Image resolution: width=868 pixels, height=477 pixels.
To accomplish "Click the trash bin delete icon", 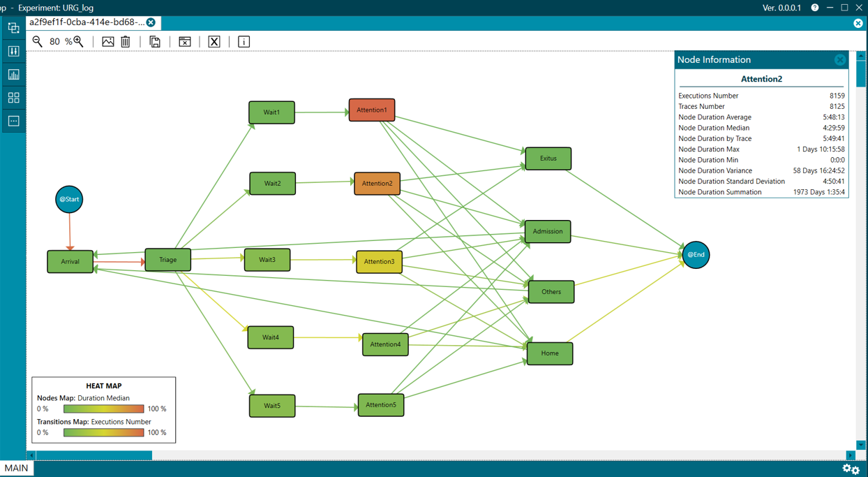I will click(126, 42).
